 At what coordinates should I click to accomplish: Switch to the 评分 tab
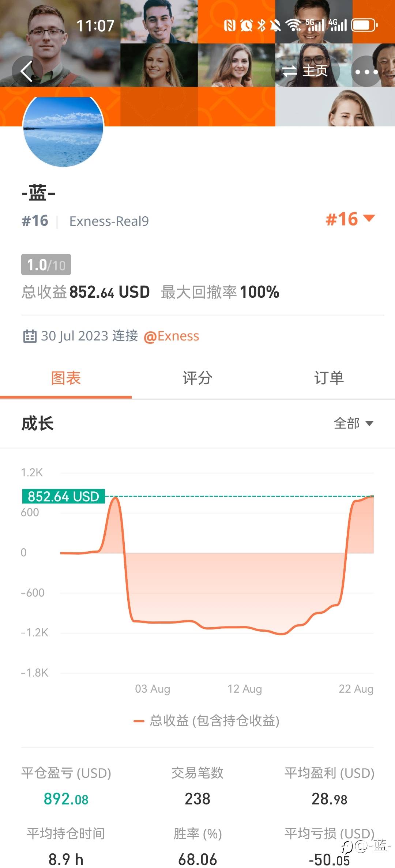click(197, 378)
